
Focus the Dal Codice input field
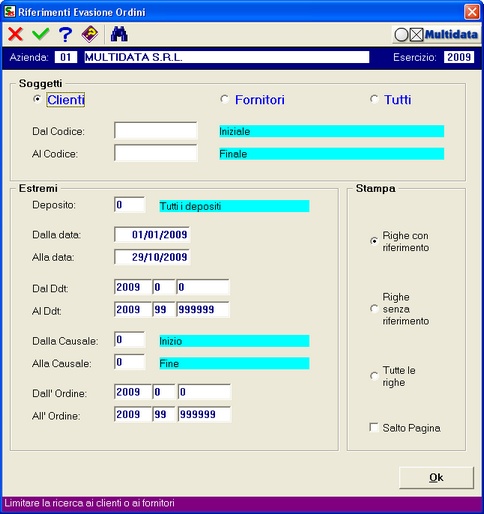pos(156,131)
